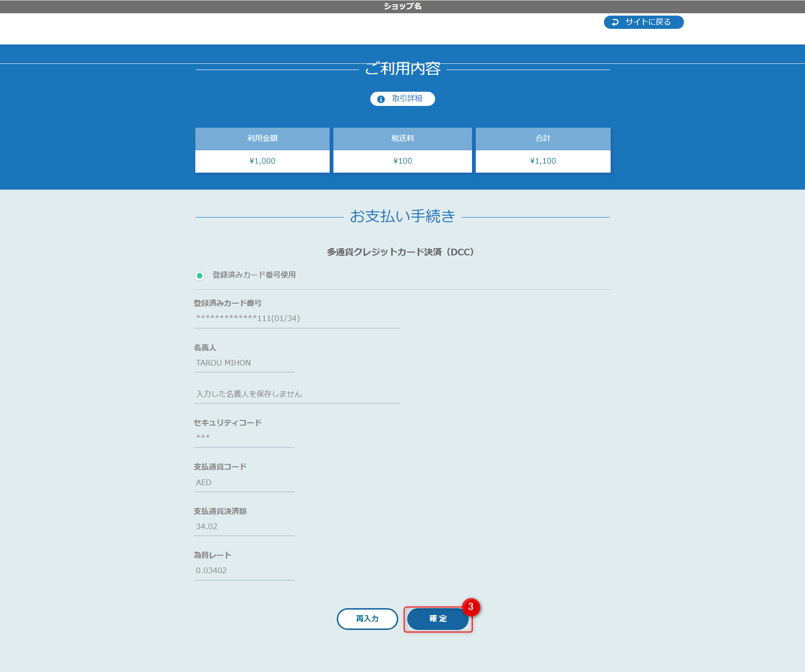Click the return arrow icon on サイトに戻る
Viewport: 805px width, 672px height.
(614, 22)
